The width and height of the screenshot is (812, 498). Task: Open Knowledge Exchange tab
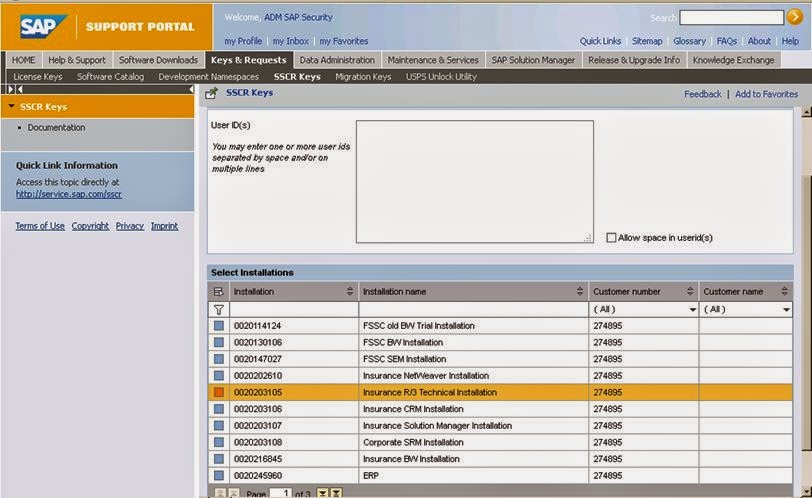(733, 60)
